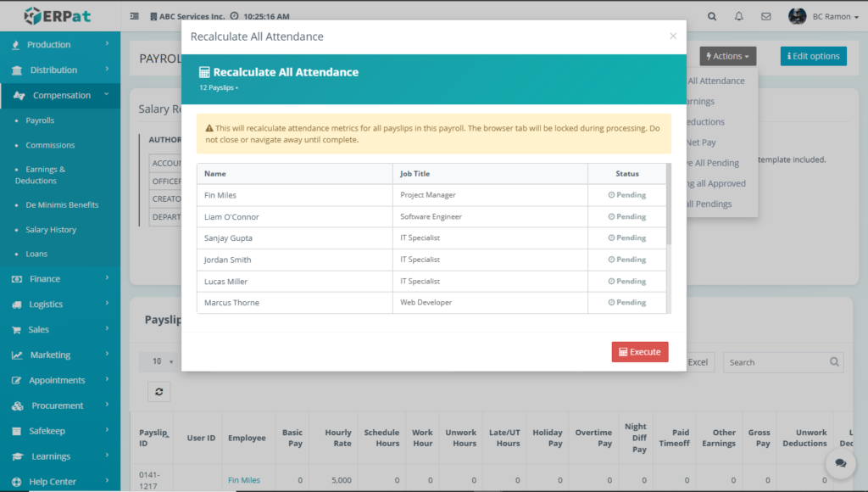Image resolution: width=868 pixels, height=492 pixels.
Task: Select Salary History in sidebar
Action: pyautogui.click(x=51, y=230)
